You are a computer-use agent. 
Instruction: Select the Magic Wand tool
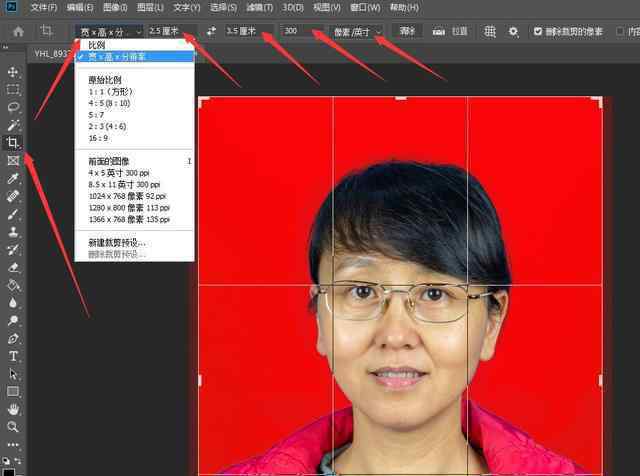click(13, 125)
